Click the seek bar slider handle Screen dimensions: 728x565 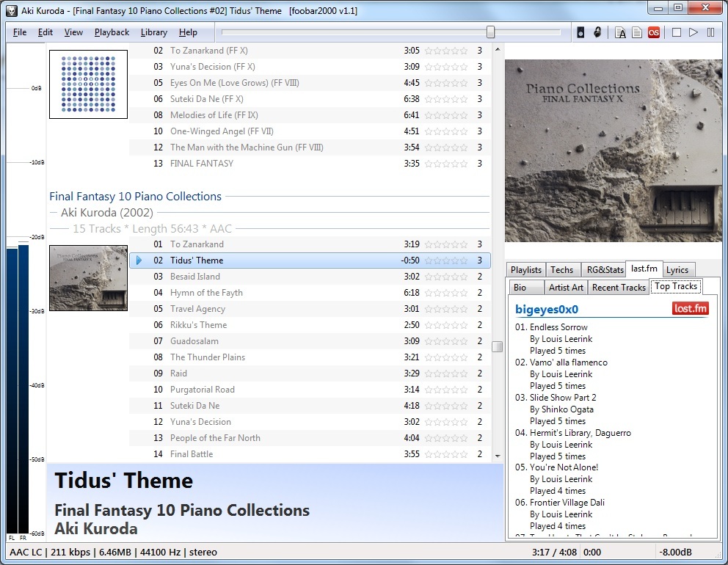point(490,32)
